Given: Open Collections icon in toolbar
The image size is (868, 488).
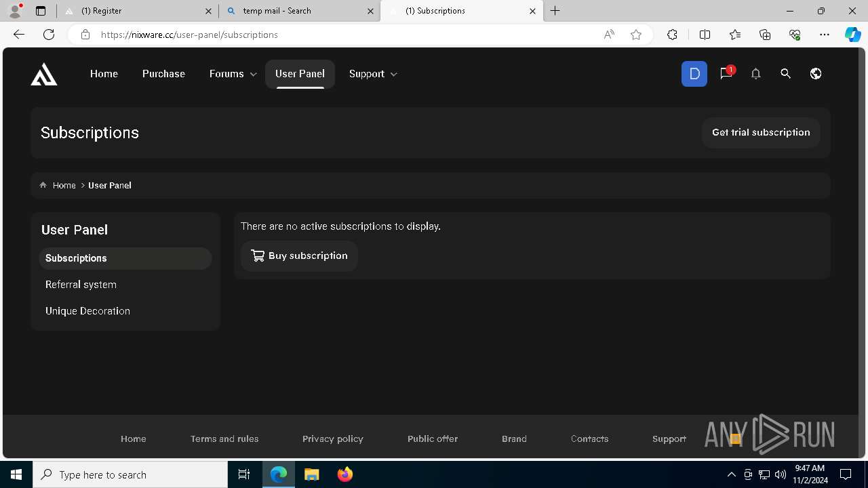Looking at the screenshot, I should [765, 35].
